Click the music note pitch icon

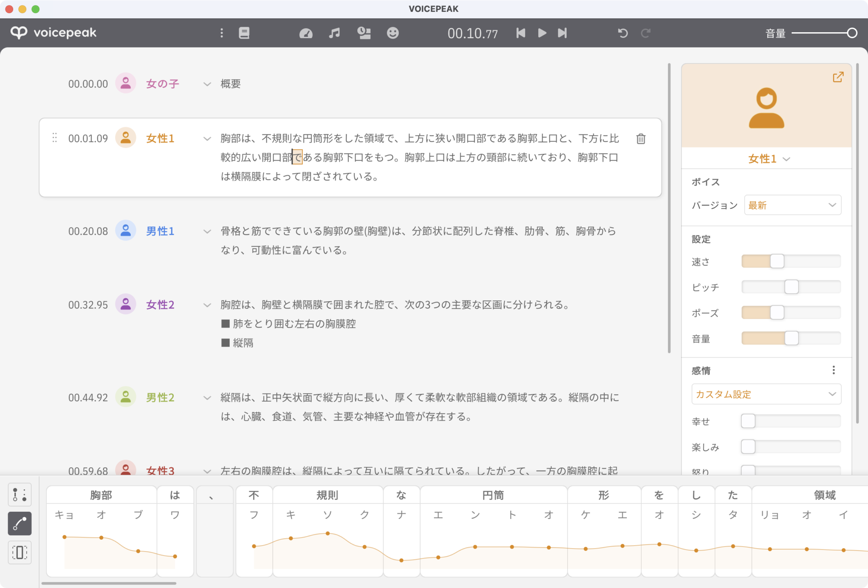point(334,33)
